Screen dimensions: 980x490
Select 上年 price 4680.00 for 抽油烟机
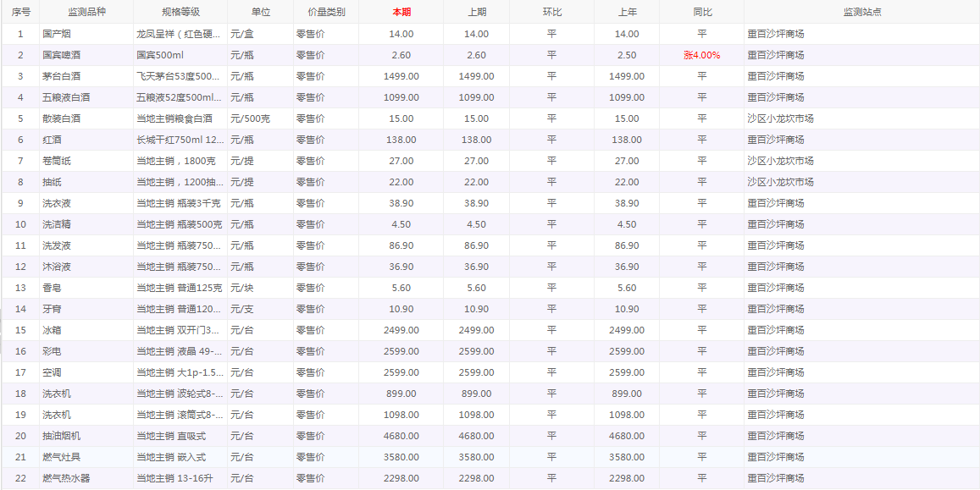point(627,437)
